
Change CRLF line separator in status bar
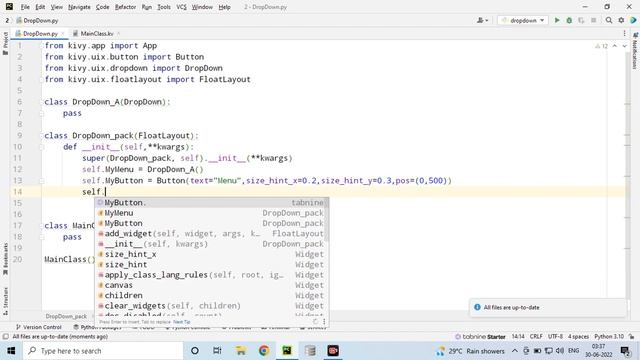click(536, 337)
